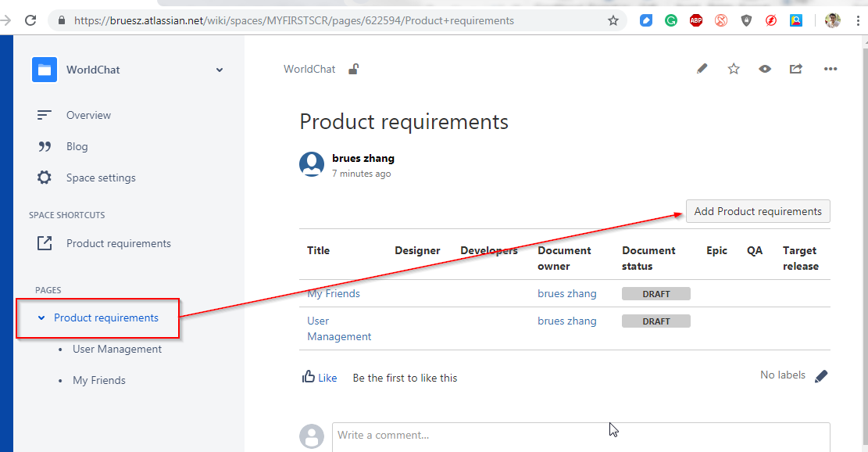
Task: Click the browser reload icon
Action: point(30,20)
